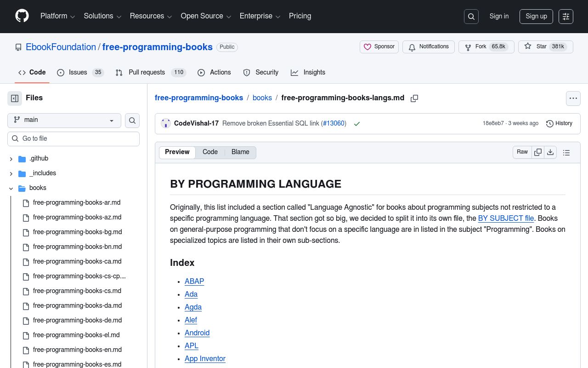Open the global search magnifier icon

pos(471,16)
